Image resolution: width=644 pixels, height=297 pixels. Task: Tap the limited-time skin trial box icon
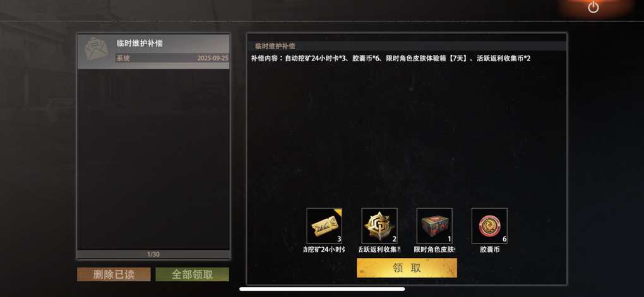pos(434,226)
